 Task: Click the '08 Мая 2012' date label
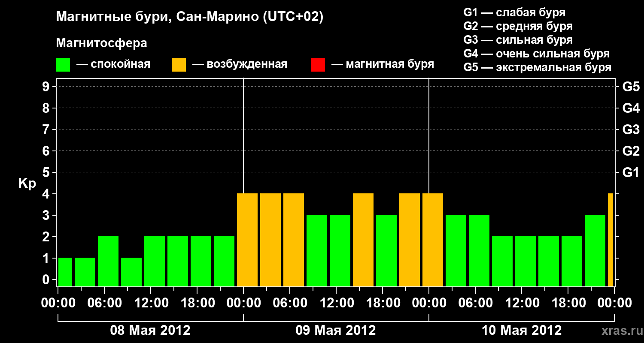(x=150, y=330)
